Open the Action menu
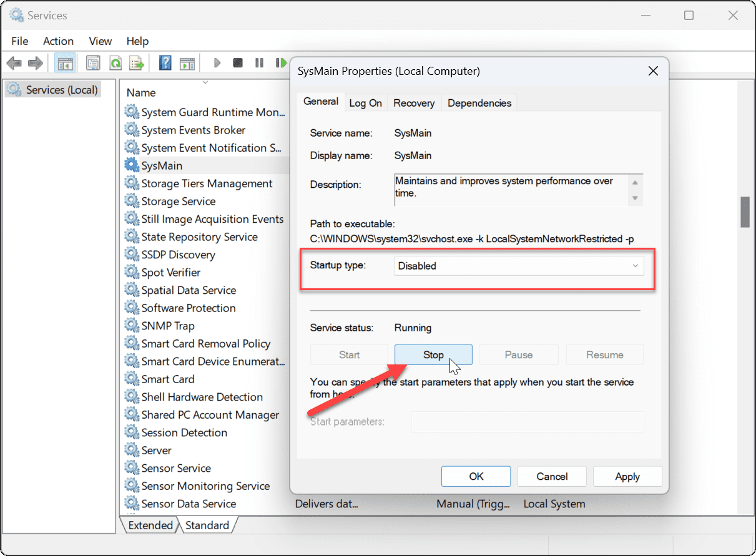Screen dimensions: 756x556 tap(58, 41)
